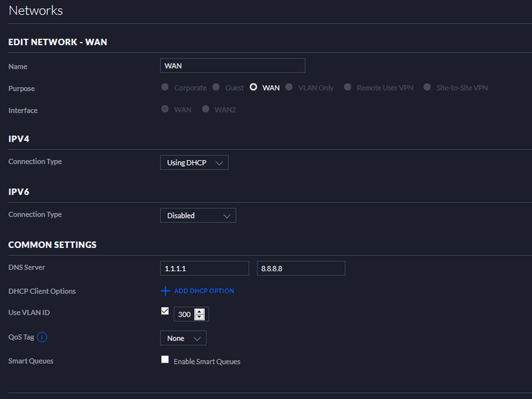This screenshot has width=532, height=399.
Task: Click the COMMON SETTINGS heading
Action: tap(53, 245)
